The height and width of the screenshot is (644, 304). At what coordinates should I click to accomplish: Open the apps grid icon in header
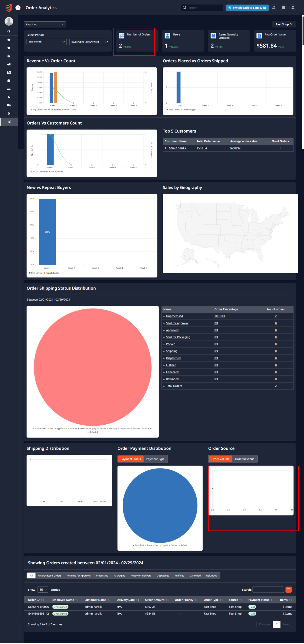click(283, 8)
